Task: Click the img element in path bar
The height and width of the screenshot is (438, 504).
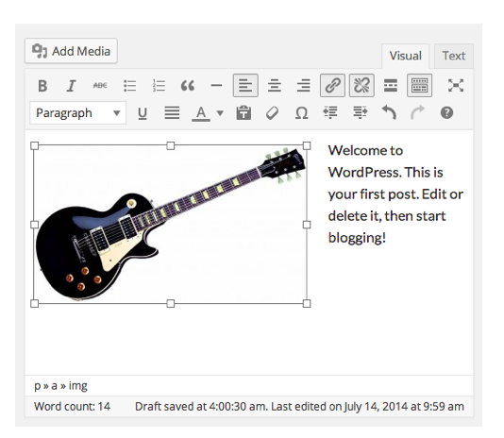Action: (x=77, y=385)
